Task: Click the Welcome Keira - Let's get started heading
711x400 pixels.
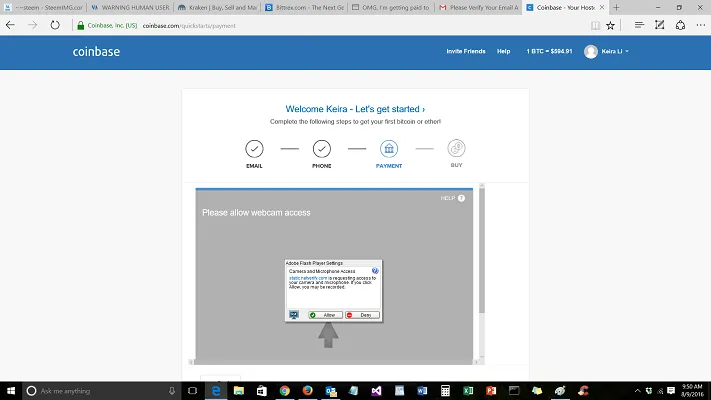Action: click(355, 109)
